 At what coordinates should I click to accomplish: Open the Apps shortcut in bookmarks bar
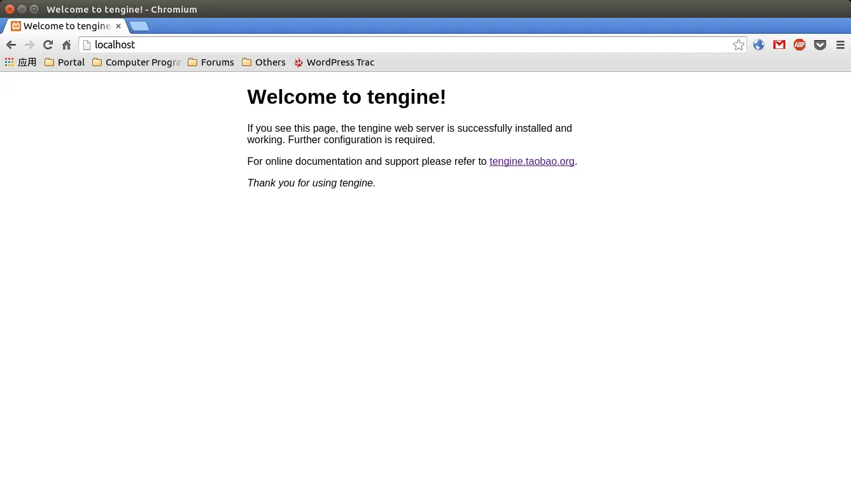pos(20,62)
